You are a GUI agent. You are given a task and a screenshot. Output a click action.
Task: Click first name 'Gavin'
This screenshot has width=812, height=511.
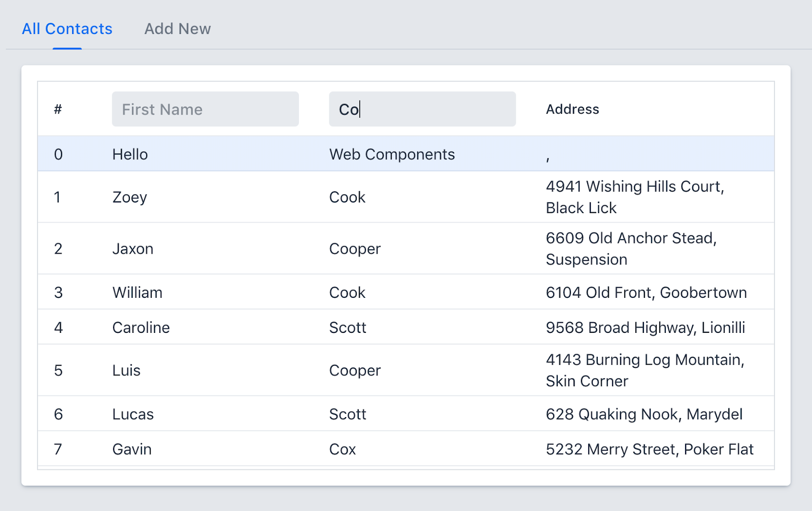(x=132, y=449)
